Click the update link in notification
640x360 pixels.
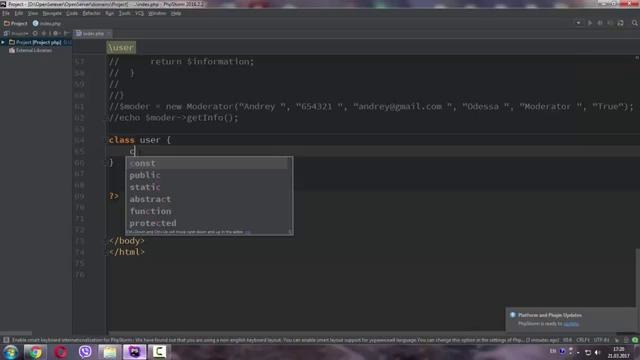571,324
